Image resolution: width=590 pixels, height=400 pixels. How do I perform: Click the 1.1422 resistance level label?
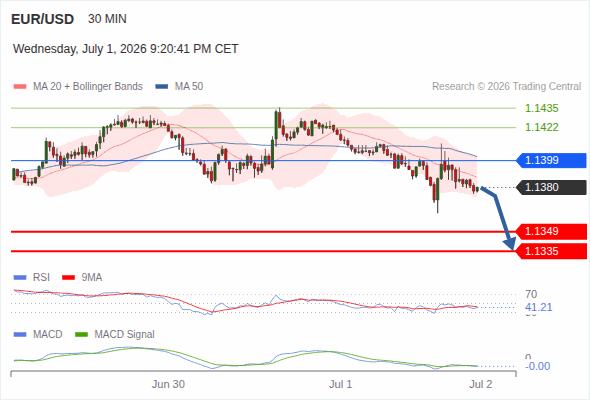click(541, 127)
